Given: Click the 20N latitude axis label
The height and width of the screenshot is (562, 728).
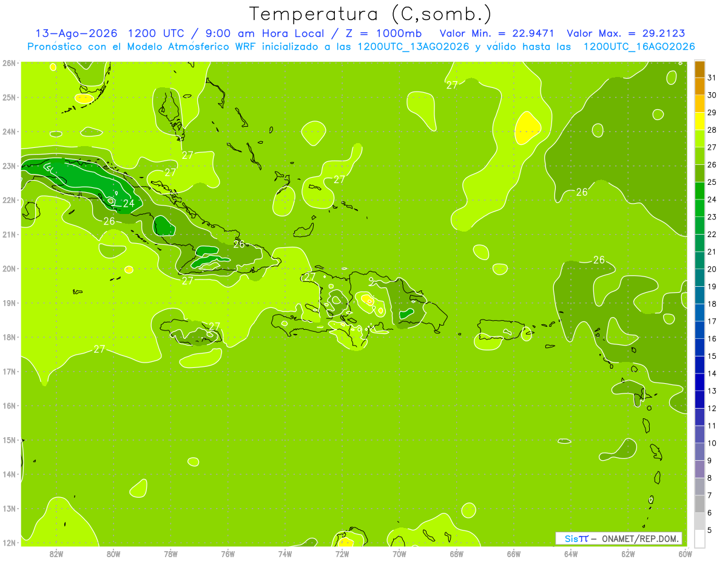Looking at the screenshot, I should (8, 269).
